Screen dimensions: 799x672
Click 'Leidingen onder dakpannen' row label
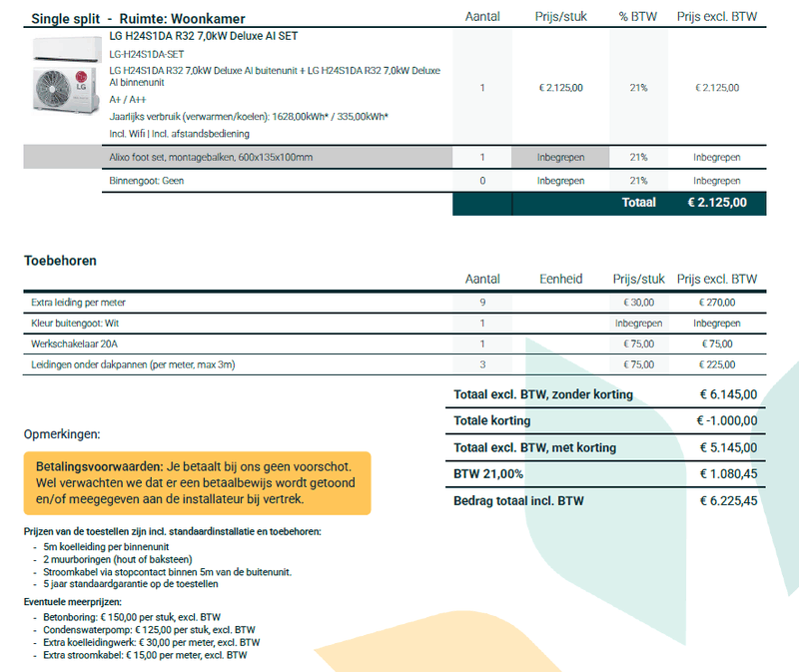133,364
